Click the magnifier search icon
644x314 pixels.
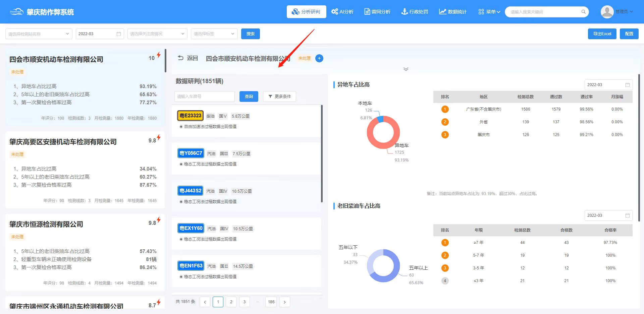click(x=583, y=12)
